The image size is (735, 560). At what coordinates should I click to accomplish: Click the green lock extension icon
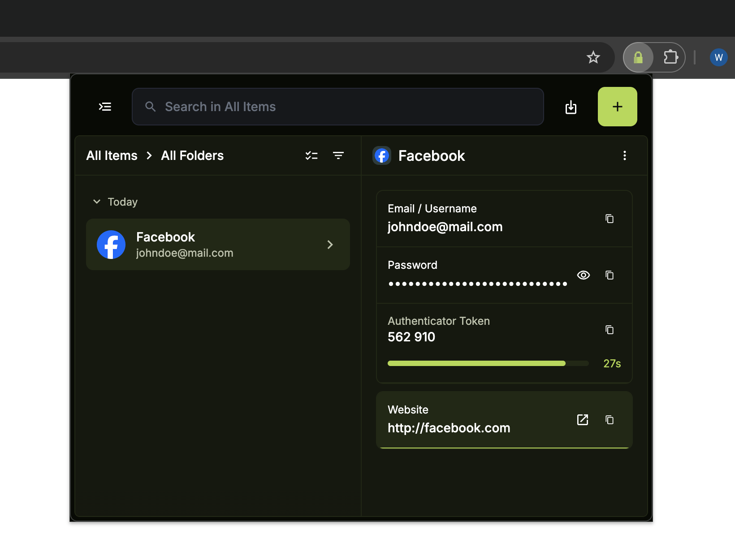[638, 57]
